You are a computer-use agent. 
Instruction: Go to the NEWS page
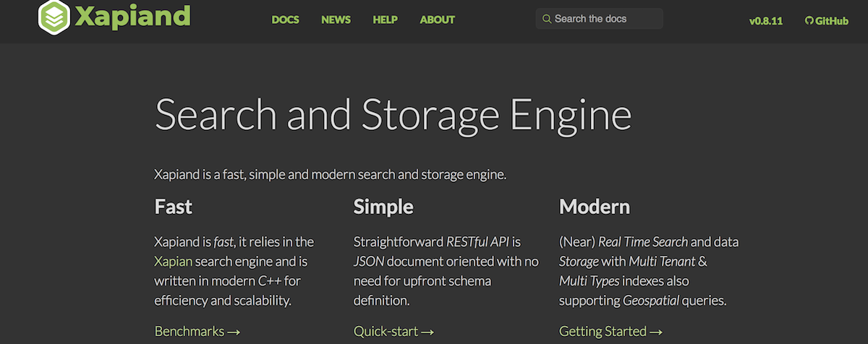336,20
